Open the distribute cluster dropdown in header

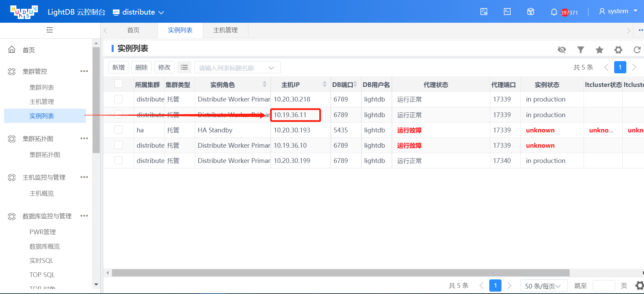pos(138,12)
